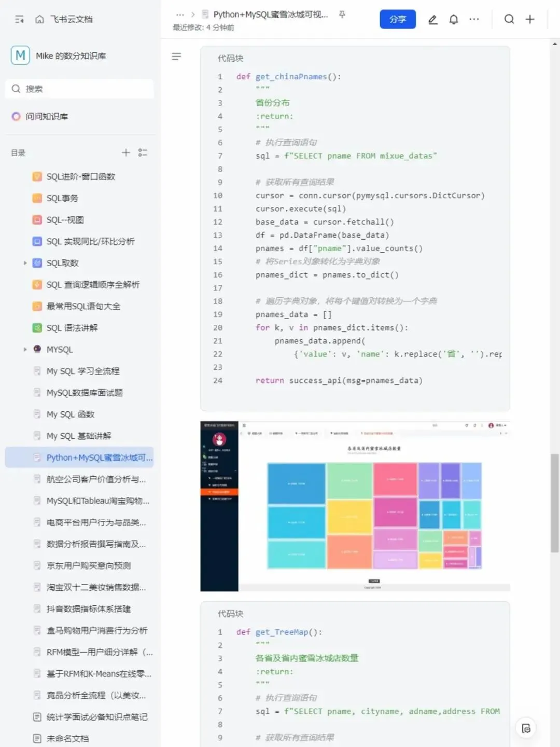Open 抖音数据指标体系搭建 page
This screenshot has height=747, width=560.
89,609
